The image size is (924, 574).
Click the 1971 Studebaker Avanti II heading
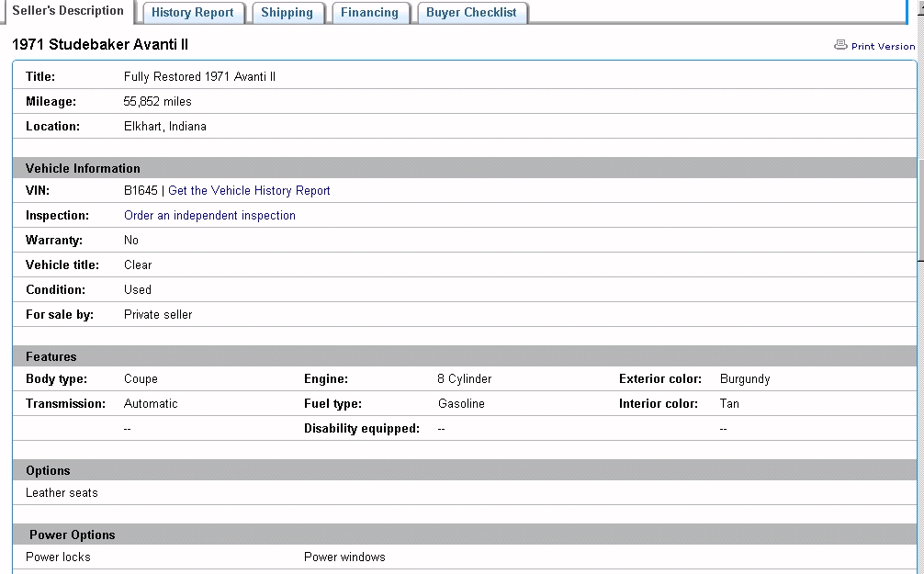pyautogui.click(x=100, y=45)
